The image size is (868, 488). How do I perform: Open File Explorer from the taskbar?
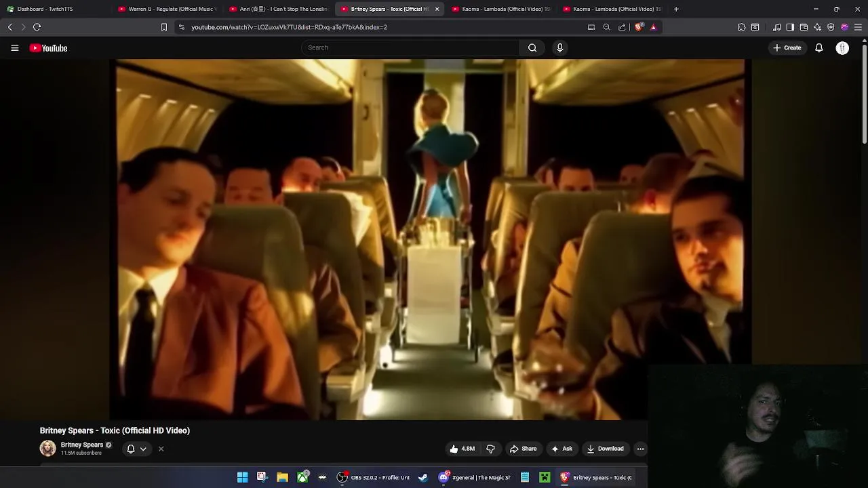[x=282, y=477]
